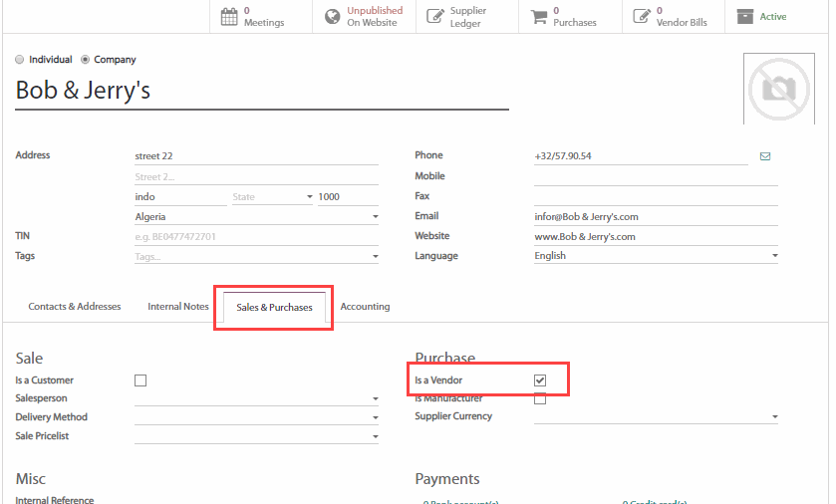
Task: Open the Accounting tab
Action: click(365, 307)
